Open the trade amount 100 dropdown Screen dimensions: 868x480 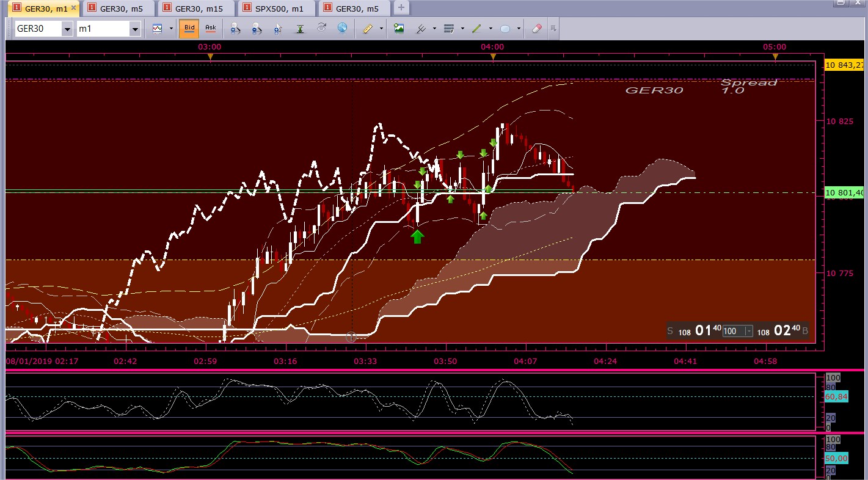click(749, 331)
